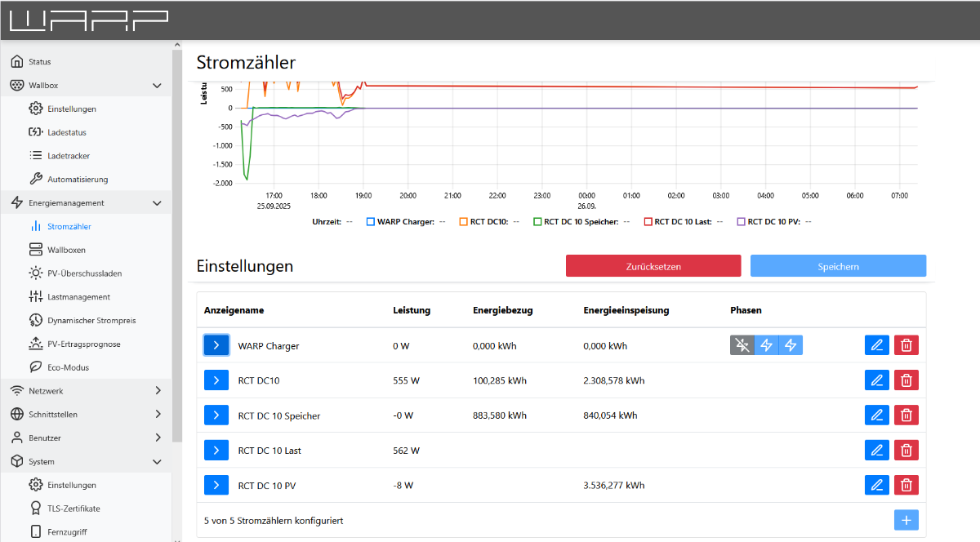Toggle RCT DC 10 Speicher legend swatch
Image resolution: width=980 pixels, height=542 pixels.
(x=537, y=221)
